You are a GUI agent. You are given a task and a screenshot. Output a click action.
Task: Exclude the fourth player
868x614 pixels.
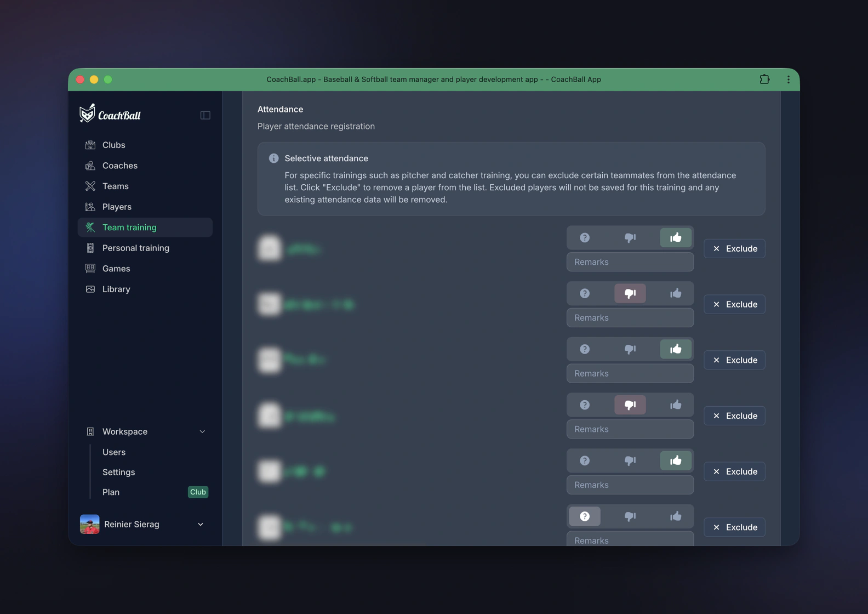(734, 416)
